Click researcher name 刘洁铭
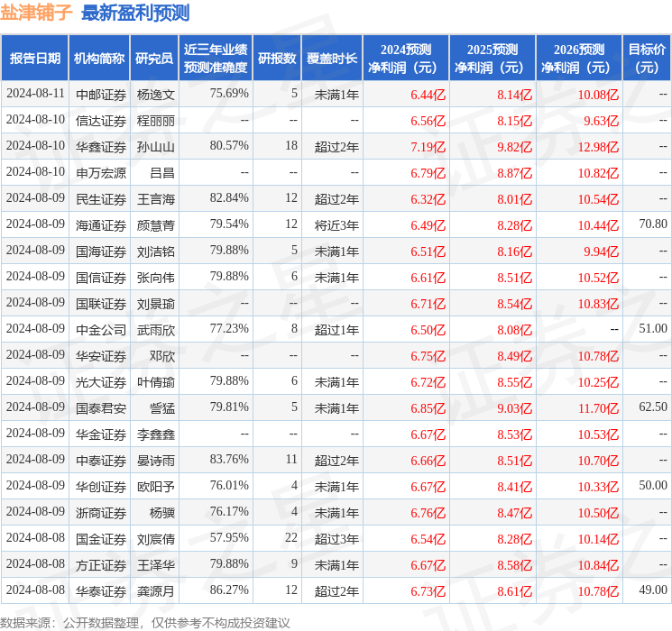The width and height of the screenshot is (672, 631). [x=155, y=251]
